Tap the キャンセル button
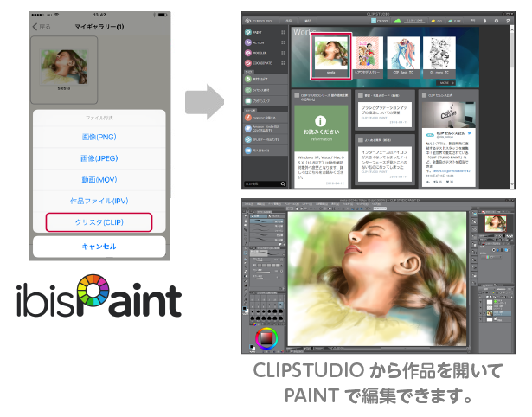 99,247
